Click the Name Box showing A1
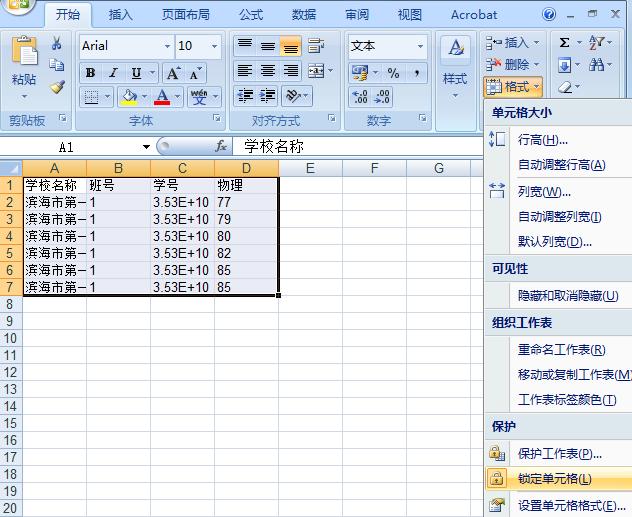The height and width of the screenshot is (517, 632). 80,146
